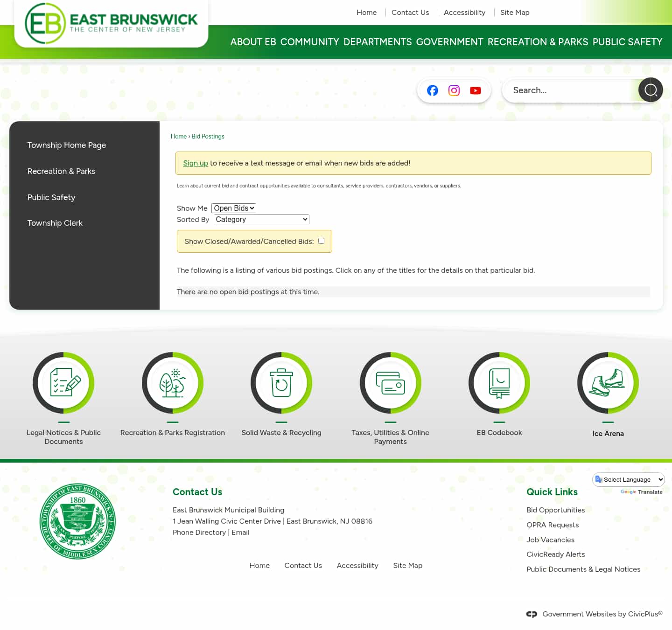The width and height of the screenshot is (672, 630).
Task: Open the ABOUT EB menu
Action: tap(253, 42)
